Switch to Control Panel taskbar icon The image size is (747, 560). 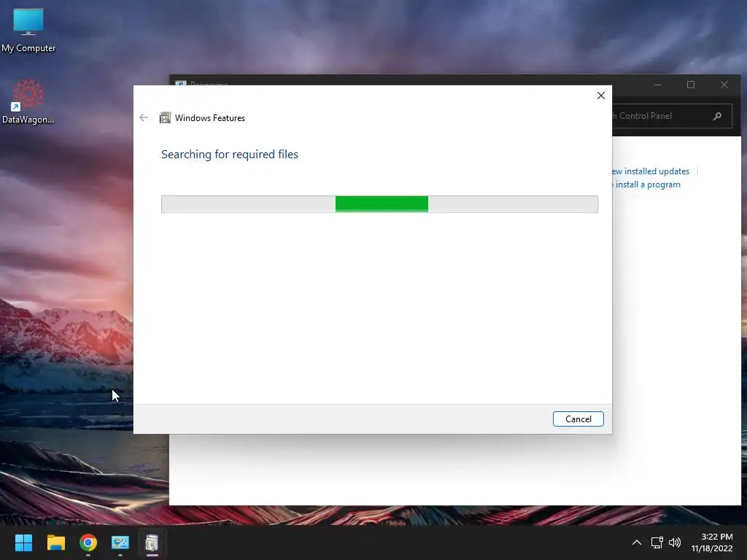click(x=120, y=542)
